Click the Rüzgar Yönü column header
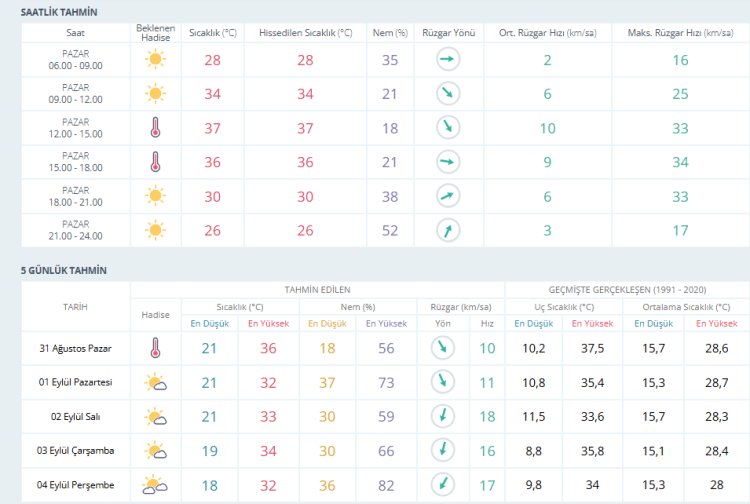 [448, 33]
